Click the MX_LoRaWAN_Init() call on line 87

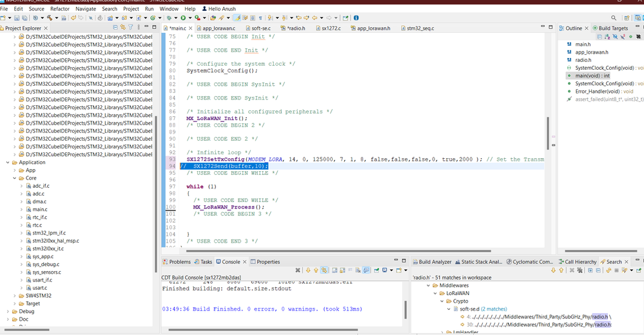click(x=217, y=118)
